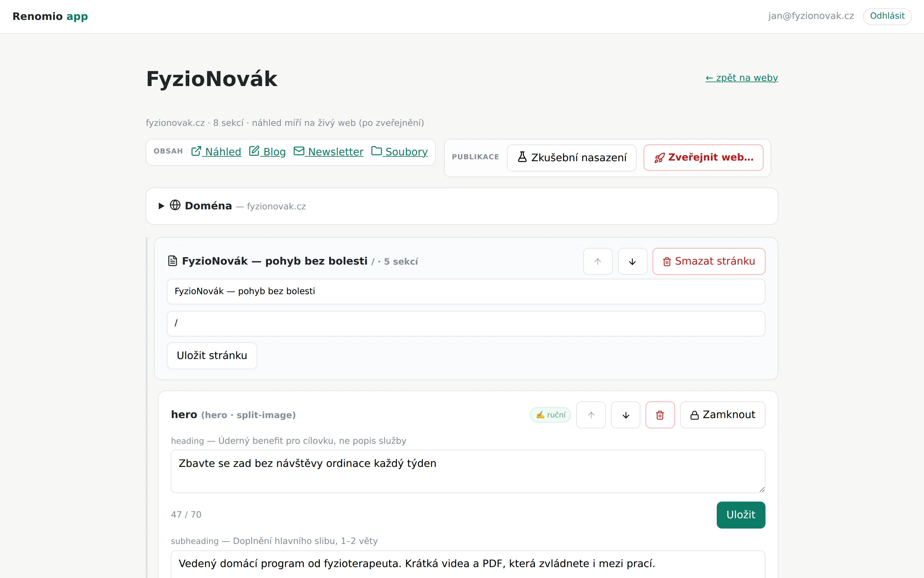
Task: Click the 47 / 70 character counter
Action: (186, 514)
